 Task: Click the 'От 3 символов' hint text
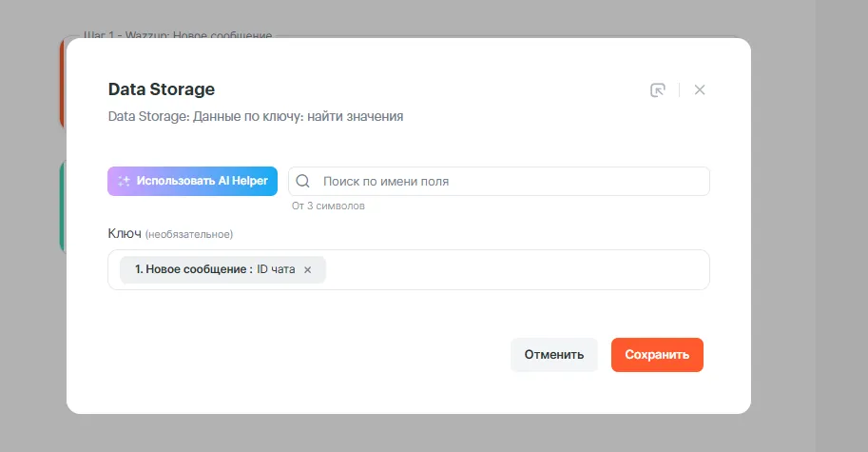[x=328, y=206]
